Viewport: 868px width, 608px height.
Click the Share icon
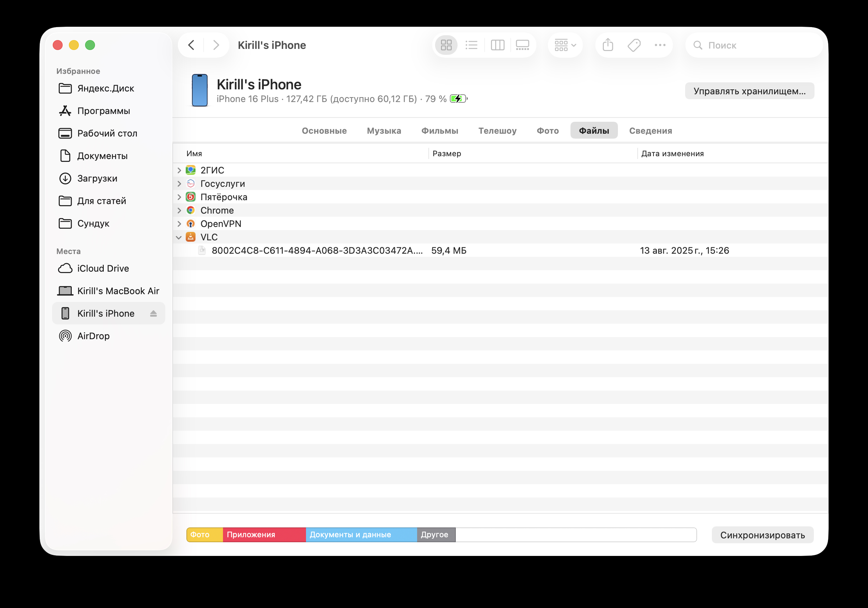(x=607, y=45)
